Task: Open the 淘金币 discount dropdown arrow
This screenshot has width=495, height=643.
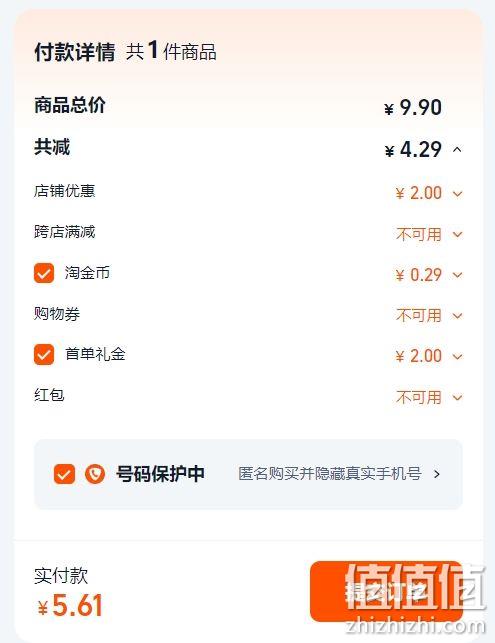Action: tap(457, 275)
